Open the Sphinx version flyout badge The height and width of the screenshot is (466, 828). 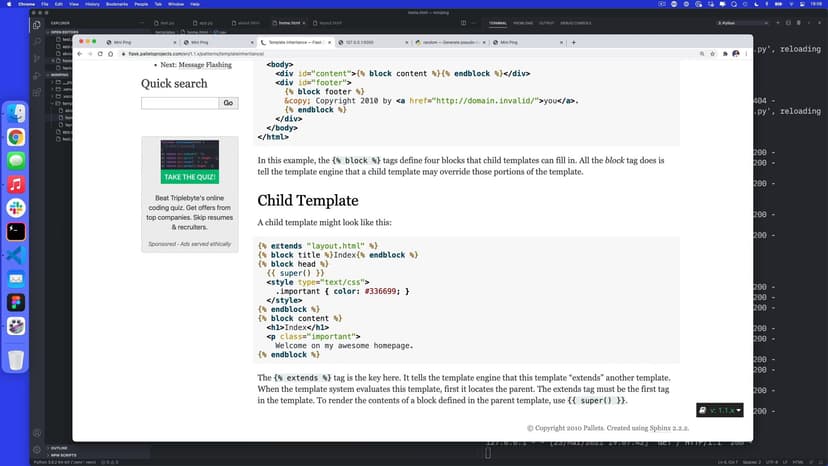(x=720, y=410)
